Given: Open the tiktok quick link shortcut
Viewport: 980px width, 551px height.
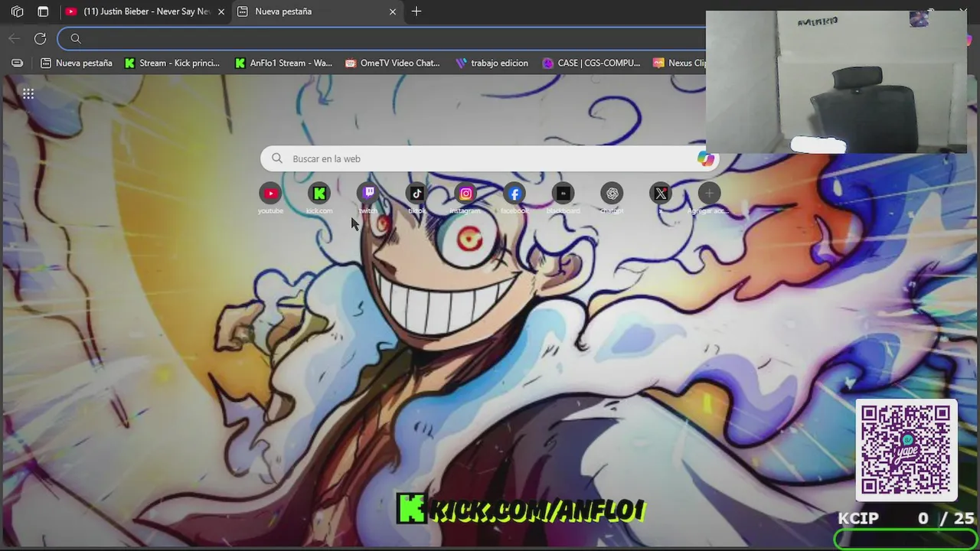Looking at the screenshot, I should pos(417,194).
